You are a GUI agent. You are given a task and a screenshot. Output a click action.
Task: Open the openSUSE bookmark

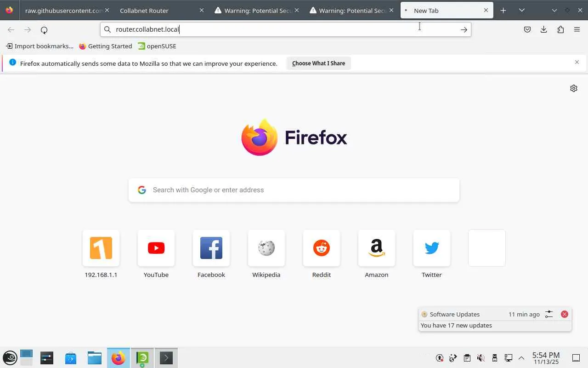(157, 46)
